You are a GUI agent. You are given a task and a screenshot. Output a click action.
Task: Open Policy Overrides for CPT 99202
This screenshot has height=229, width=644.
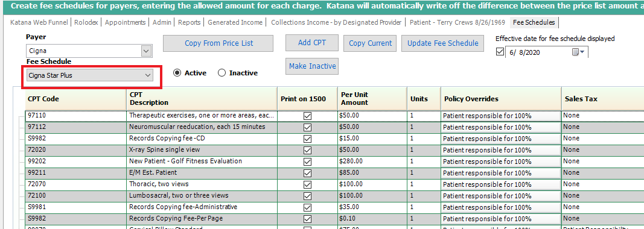coord(501,162)
